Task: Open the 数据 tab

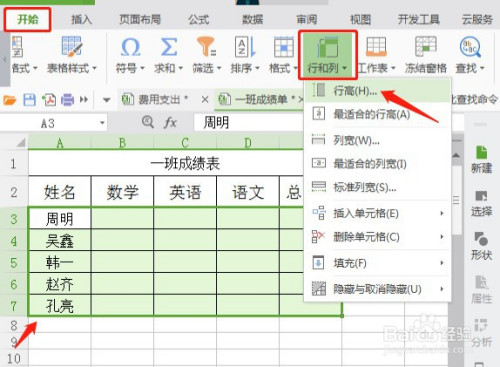Action: point(252,20)
